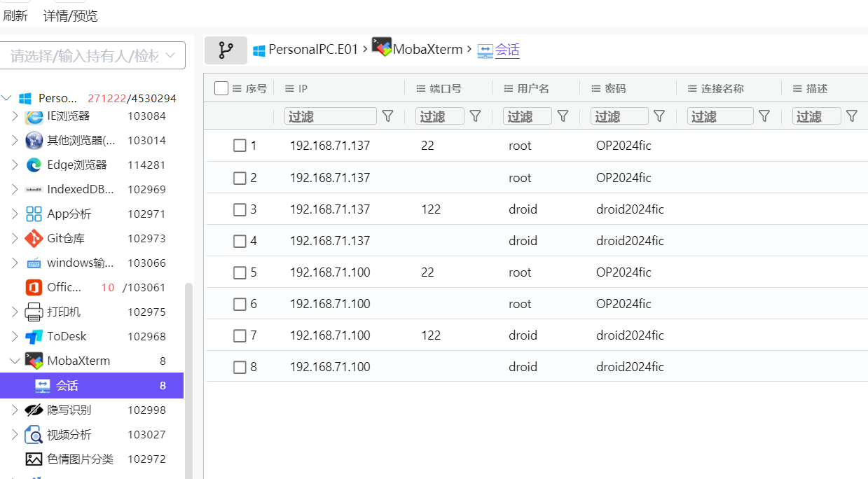Click the branch tree view icon button

[x=226, y=50]
